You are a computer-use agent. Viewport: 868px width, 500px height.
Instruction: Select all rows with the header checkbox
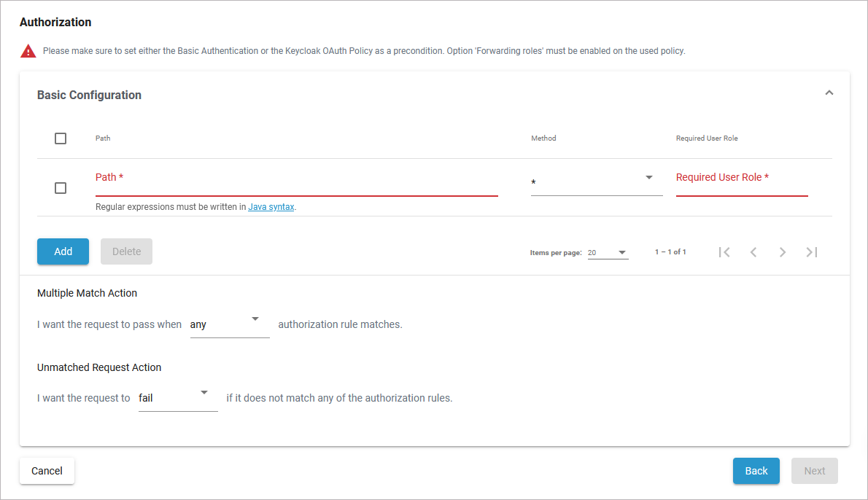click(61, 138)
